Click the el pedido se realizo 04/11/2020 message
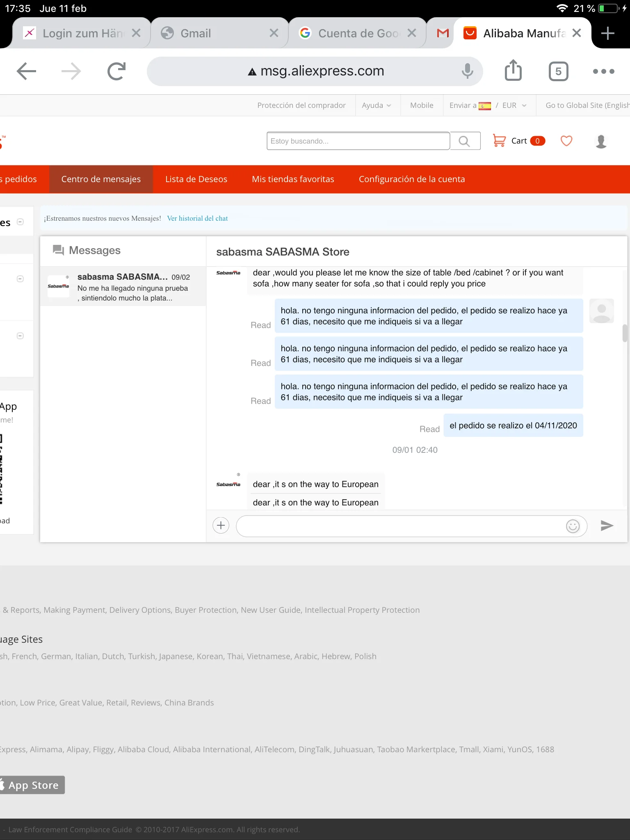The width and height of the screenshot is (630, 840). coord(513,426)
